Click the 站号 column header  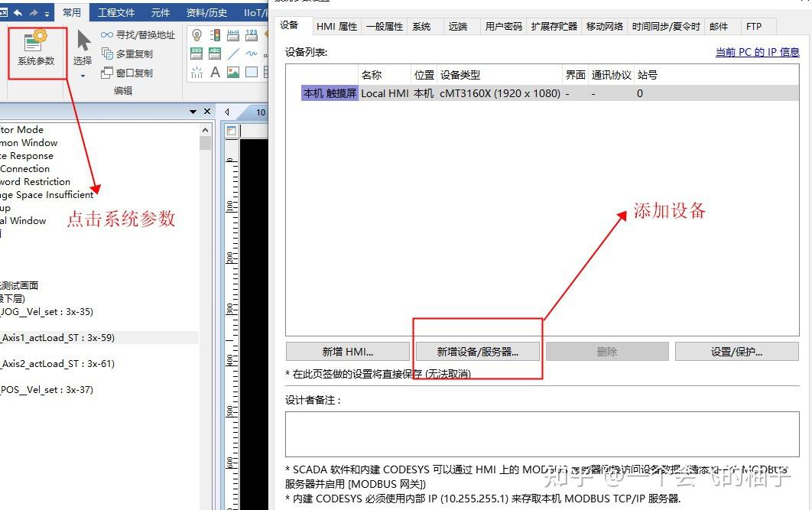pyautogui.click(x=648, y=75)
